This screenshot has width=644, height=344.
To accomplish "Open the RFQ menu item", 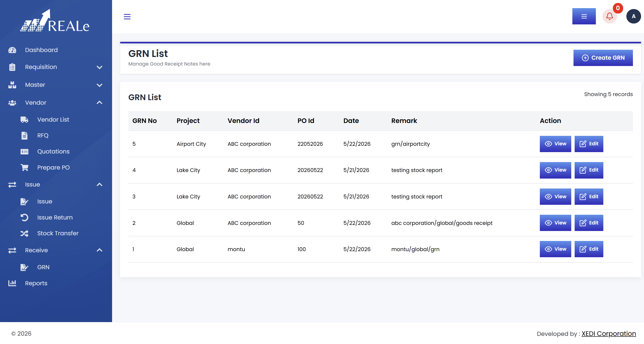I will pos(43,136).
